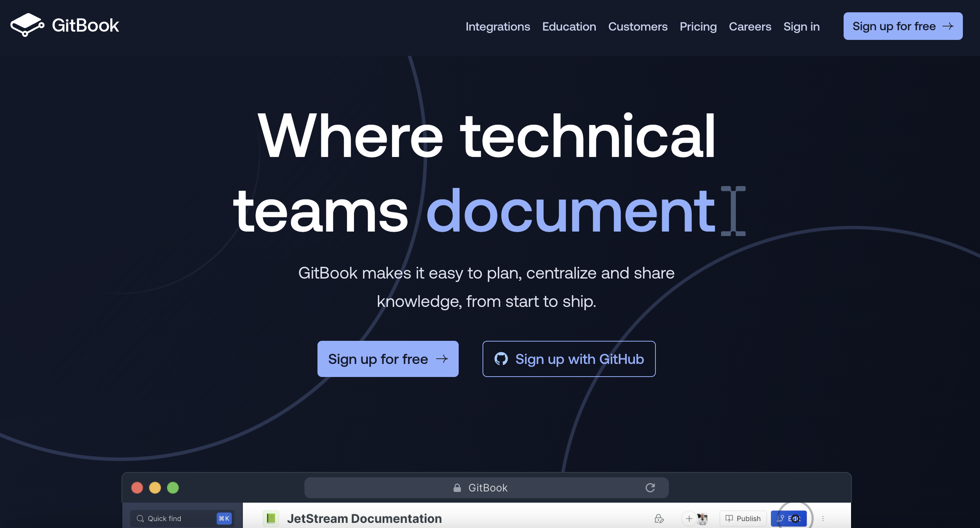Click the reload icon in mock browser bar
This screenshot has width=980, height=528.
point(650,488)
